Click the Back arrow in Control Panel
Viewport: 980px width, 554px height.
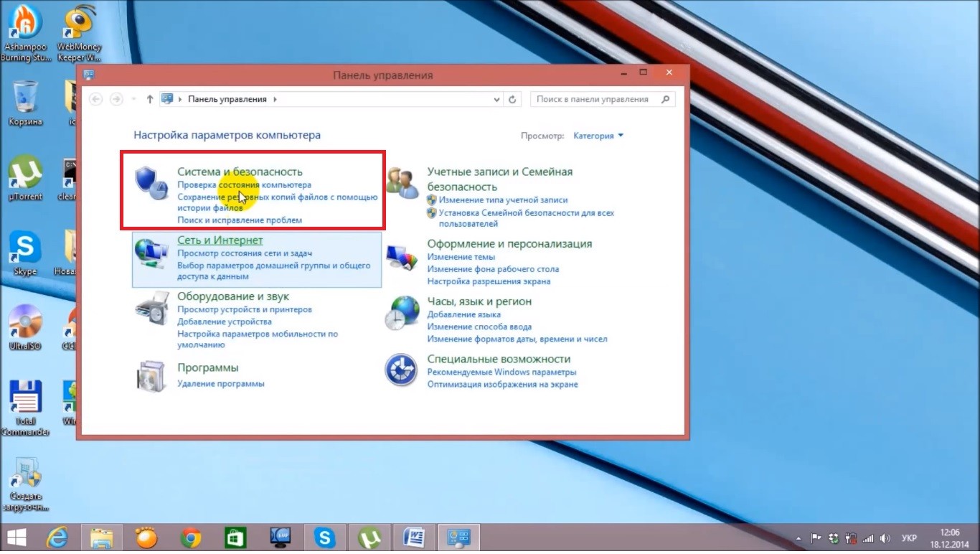pos(95,100)
